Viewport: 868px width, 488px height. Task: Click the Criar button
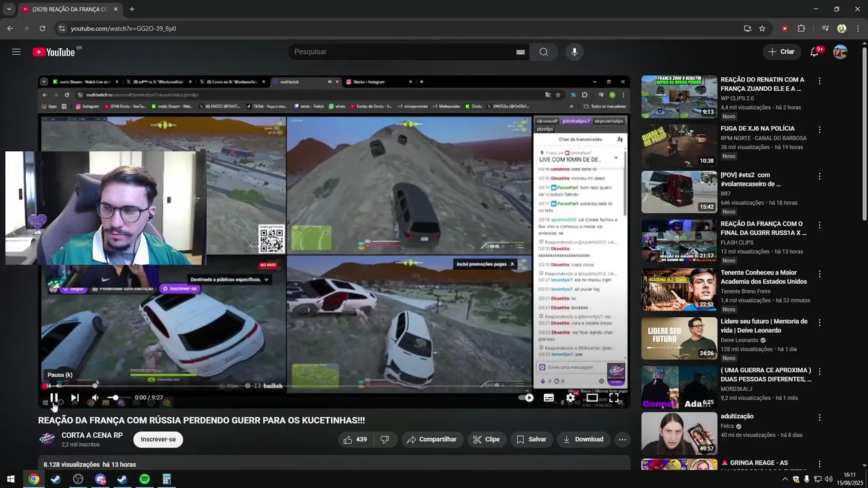coord(781,52)
